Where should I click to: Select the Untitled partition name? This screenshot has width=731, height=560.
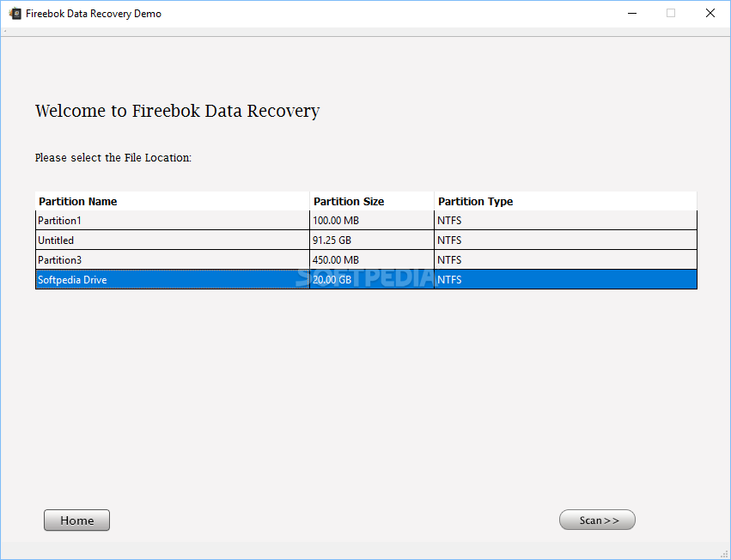(x=173, y=240)
